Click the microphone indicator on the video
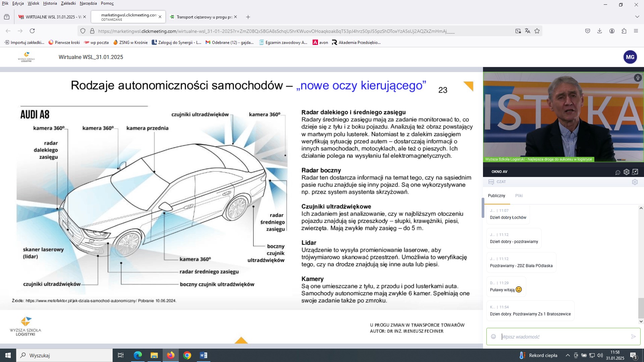The image size is (644, 362). pos(638,78)
